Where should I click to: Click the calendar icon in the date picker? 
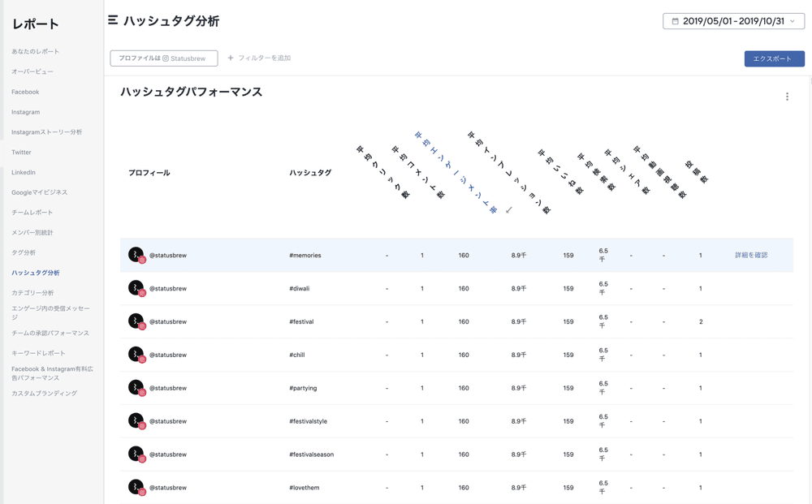(x=675, y=22)
